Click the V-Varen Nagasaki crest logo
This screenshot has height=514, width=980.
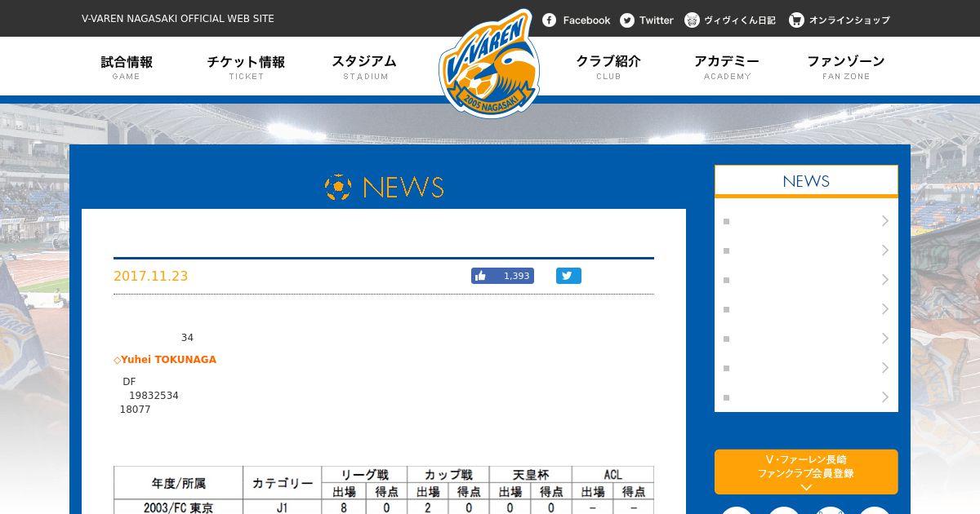click(x=490, y=63)
